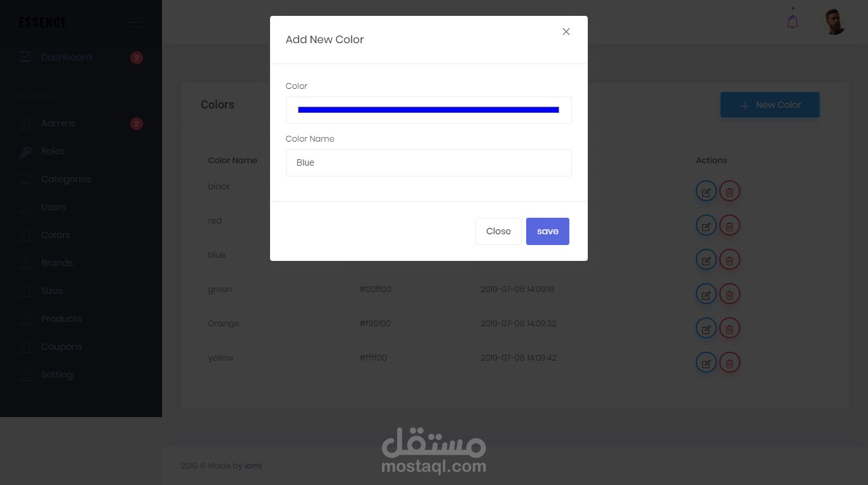Open the blue color picker swatch
This screenshot has width=868, height=485.
pos(428,110)
